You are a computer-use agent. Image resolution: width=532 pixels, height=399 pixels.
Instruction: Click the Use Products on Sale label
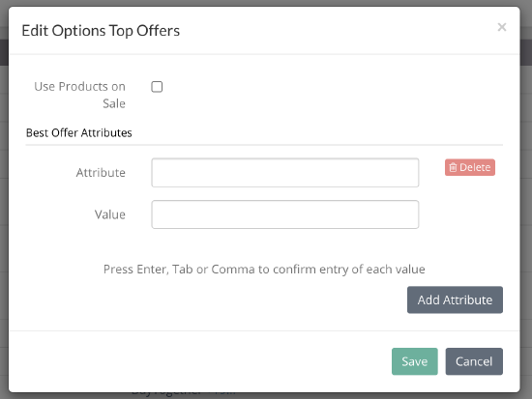79,95
